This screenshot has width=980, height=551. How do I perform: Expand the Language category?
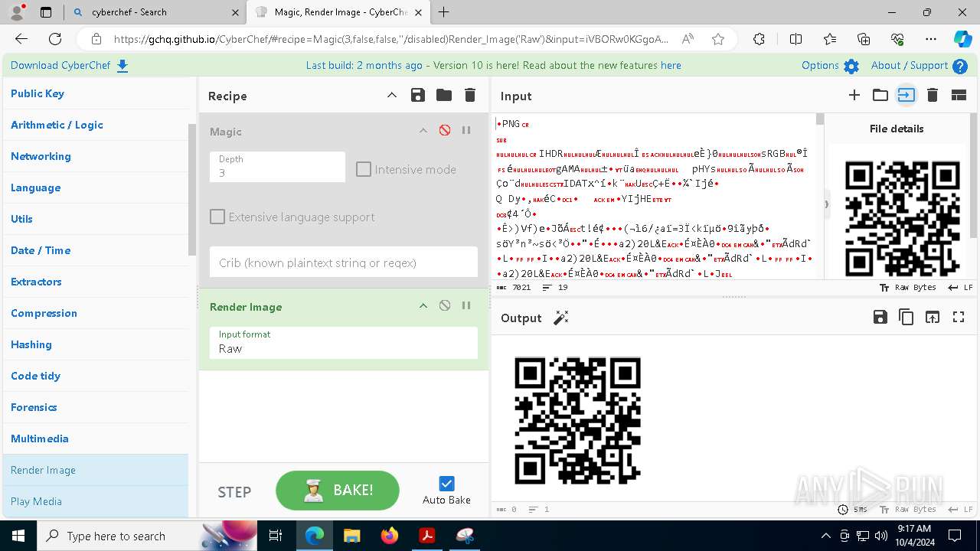pos(96,187)
